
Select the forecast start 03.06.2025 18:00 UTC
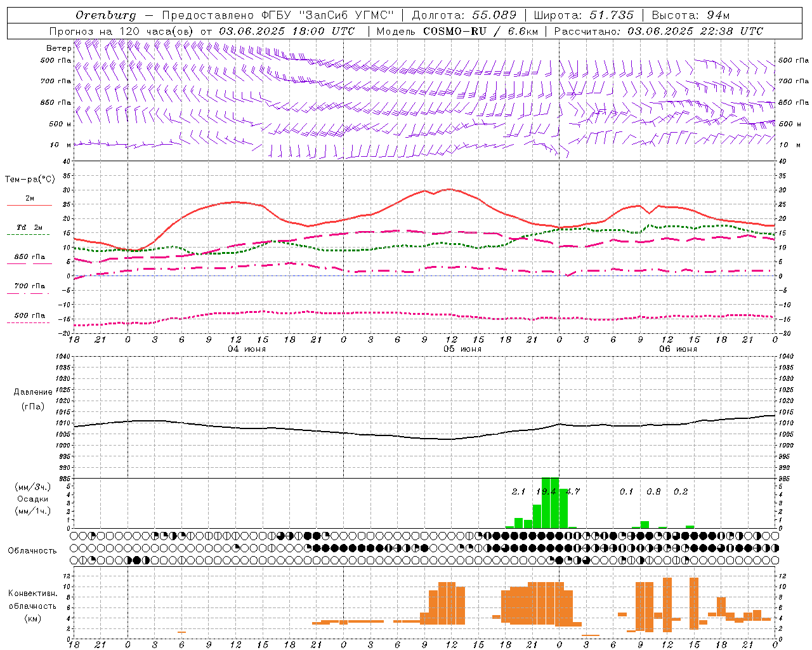[287, 31]
